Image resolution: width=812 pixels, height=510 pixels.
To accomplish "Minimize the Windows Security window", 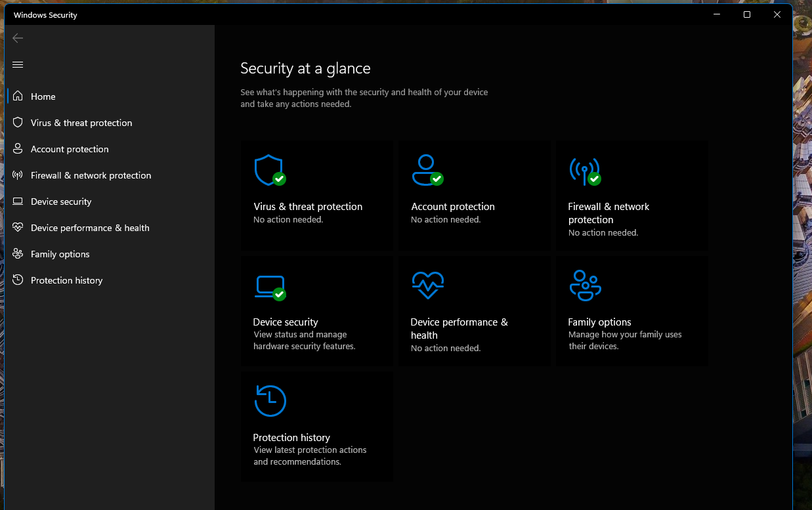I will point(716,14).
